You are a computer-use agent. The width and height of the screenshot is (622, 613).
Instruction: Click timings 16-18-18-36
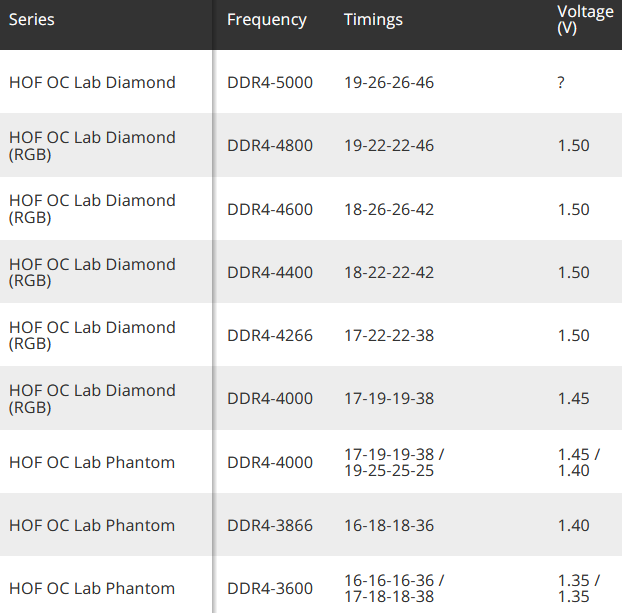(389, 525)
